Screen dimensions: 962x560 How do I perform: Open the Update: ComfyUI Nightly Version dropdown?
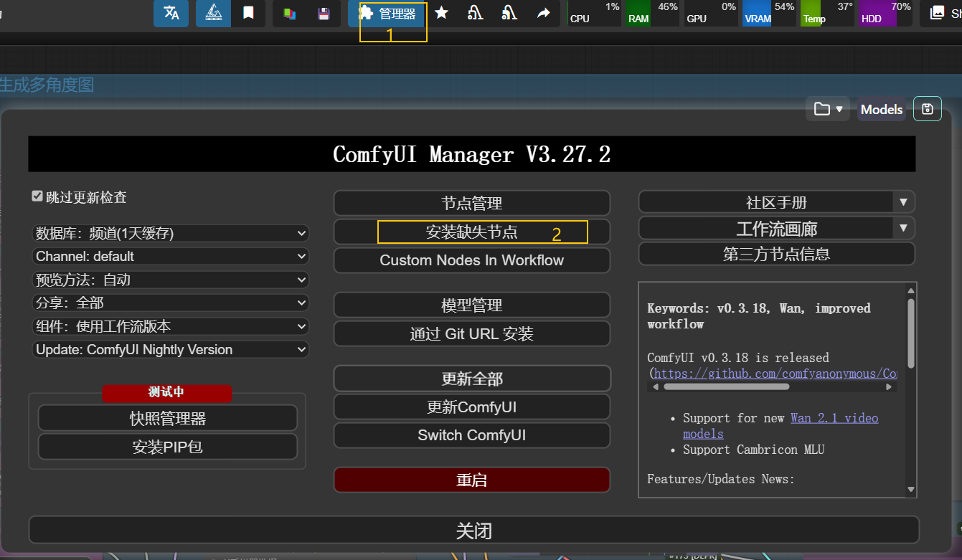[x=171, y=349]
